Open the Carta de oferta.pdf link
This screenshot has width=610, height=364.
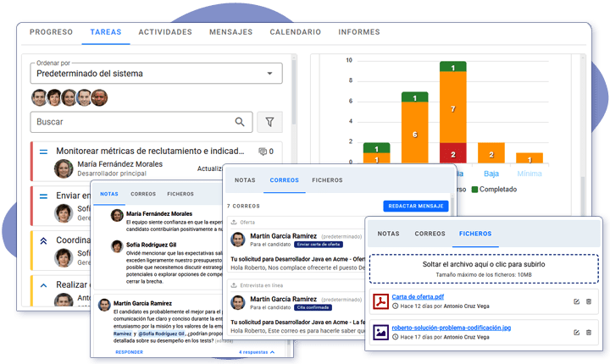[418, 296]
